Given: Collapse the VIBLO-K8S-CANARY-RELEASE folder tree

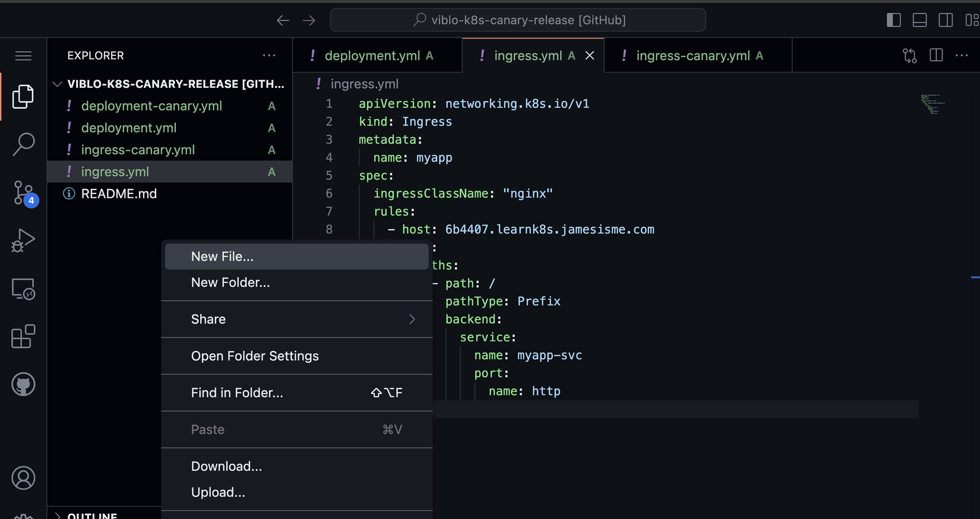Looking at the screenshot, I should [58, 84].
